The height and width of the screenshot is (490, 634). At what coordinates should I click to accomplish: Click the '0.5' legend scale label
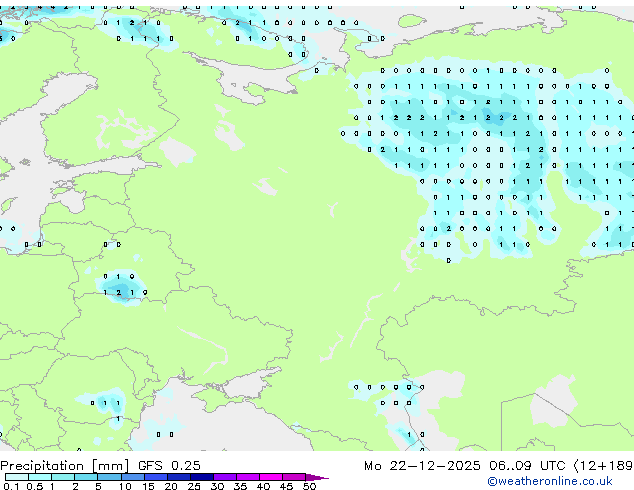(x=35, y=486)
